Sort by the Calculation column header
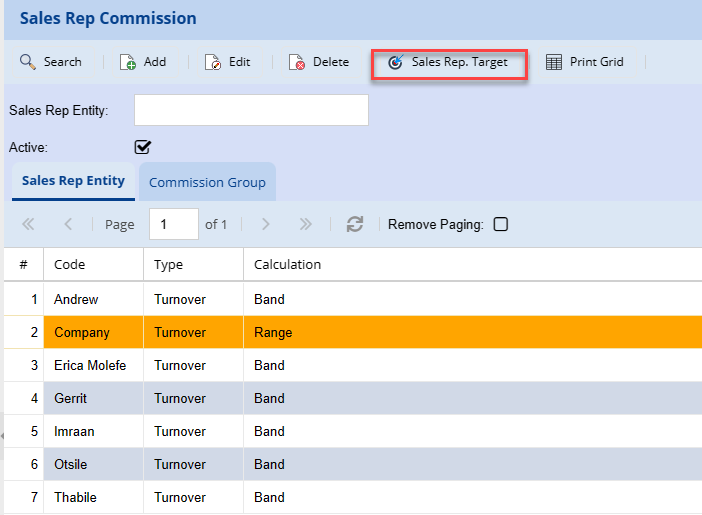The height and width of the screenshot is (515, 702). click(287, 264)
